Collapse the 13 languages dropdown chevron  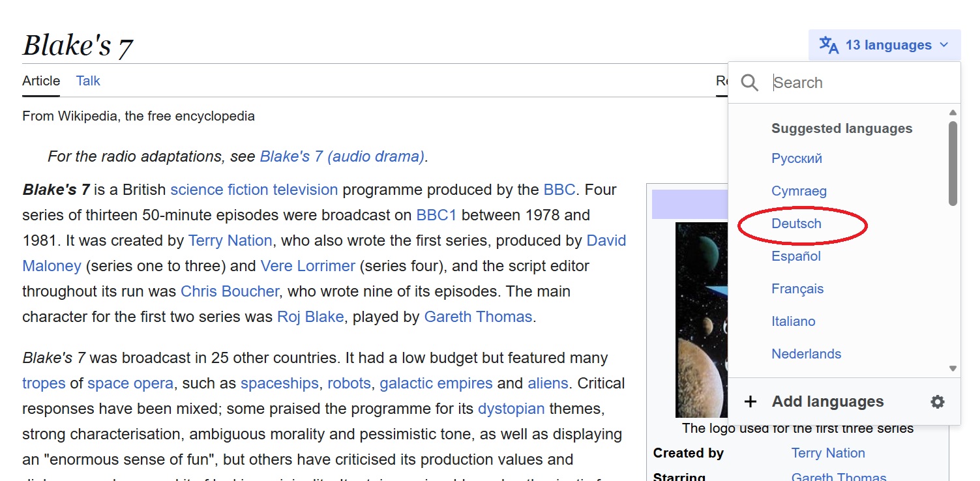943,45
